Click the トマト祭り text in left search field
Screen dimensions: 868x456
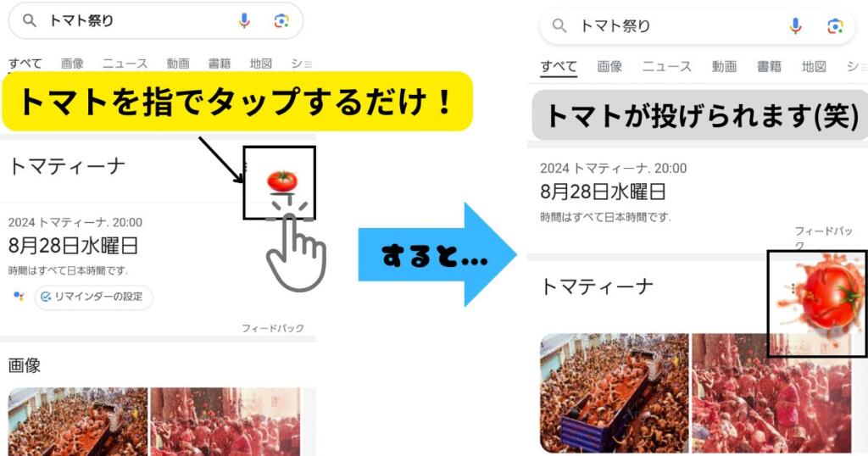[81, 21]
